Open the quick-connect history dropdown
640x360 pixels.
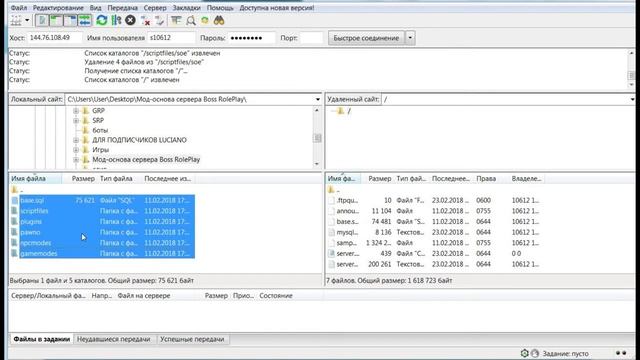[x=410, y=38]
